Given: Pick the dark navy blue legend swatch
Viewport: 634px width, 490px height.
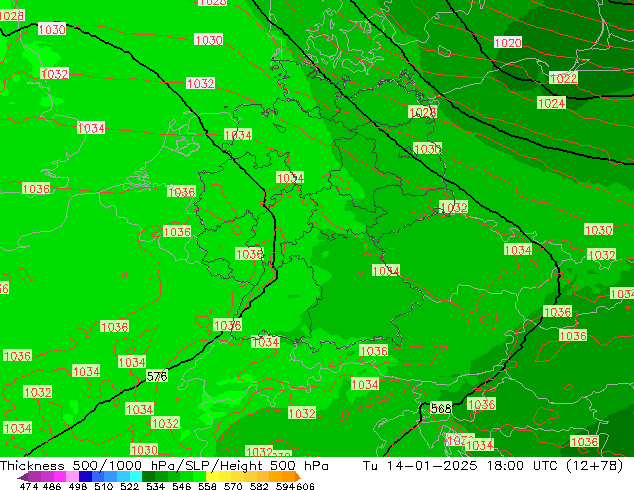Looking at the screenshot, I should [85, 476].
